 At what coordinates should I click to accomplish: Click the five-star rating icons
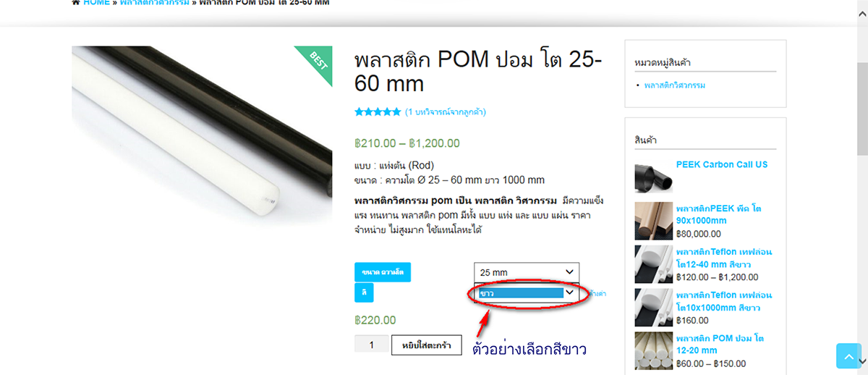point(378,112)
